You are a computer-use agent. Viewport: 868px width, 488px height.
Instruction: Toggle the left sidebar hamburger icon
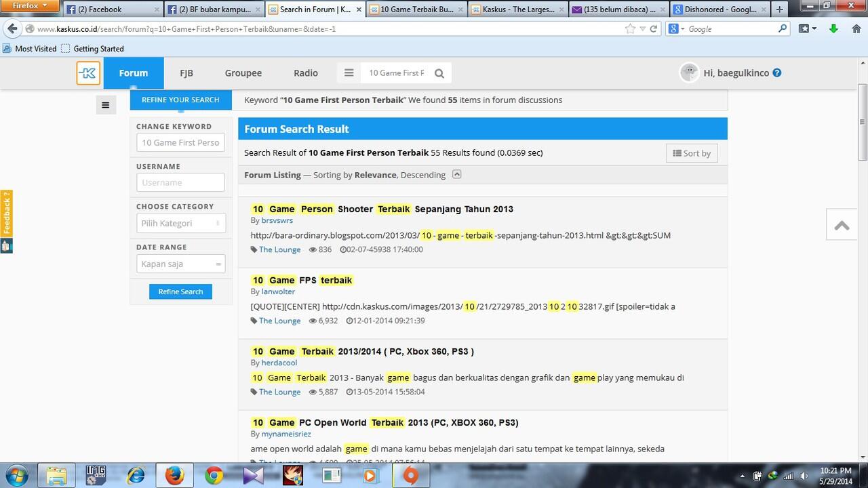105,105
